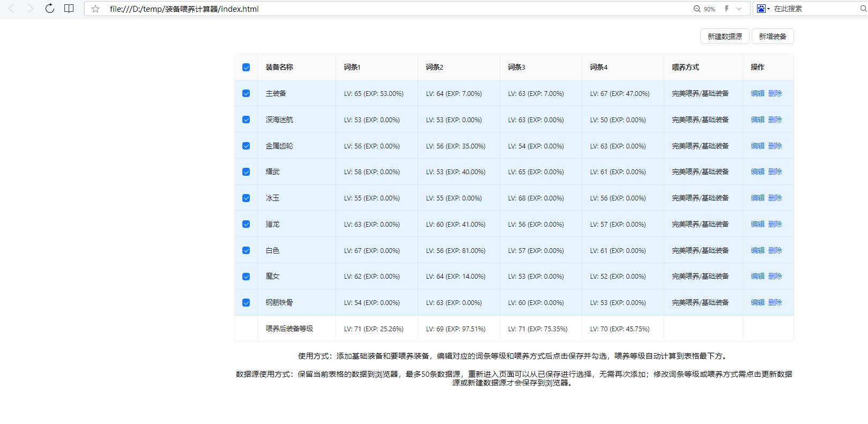Click 删除 for the 金属齿轮 row
Viewport: 868px width, 424px height.
coord(775,146)
